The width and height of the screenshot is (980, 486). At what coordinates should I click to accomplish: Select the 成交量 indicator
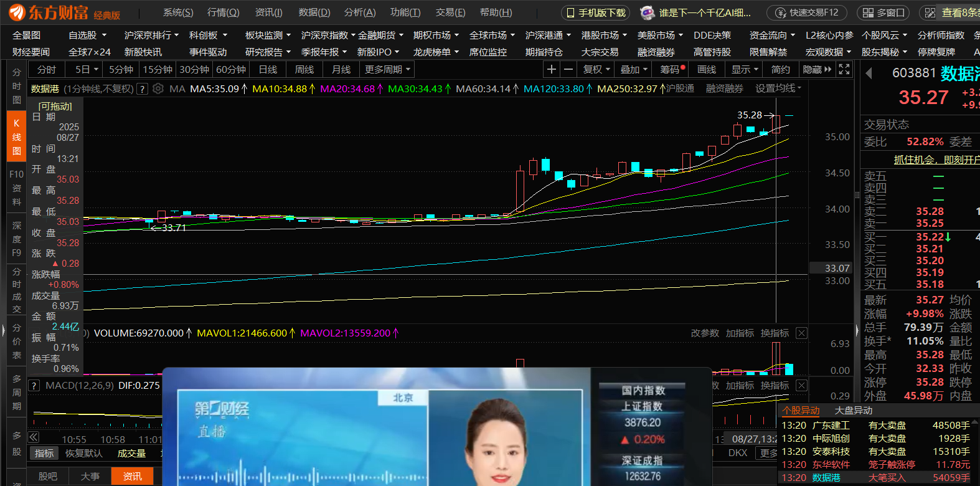[x=131, y=453]
